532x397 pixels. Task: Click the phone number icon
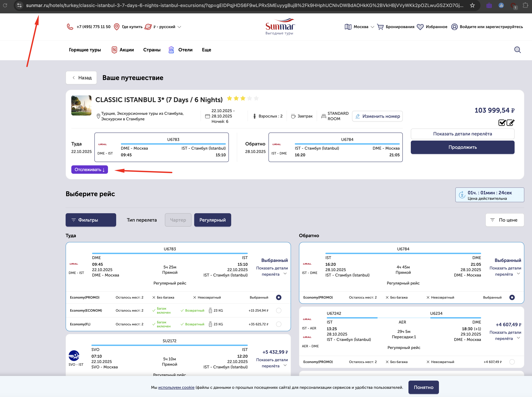pos(70,27)
